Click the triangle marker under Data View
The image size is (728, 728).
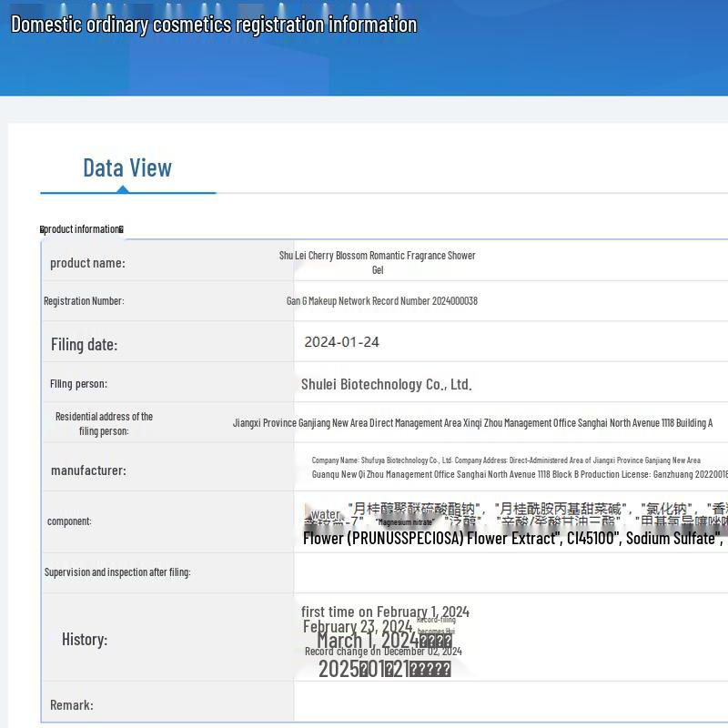click(123, 188)
